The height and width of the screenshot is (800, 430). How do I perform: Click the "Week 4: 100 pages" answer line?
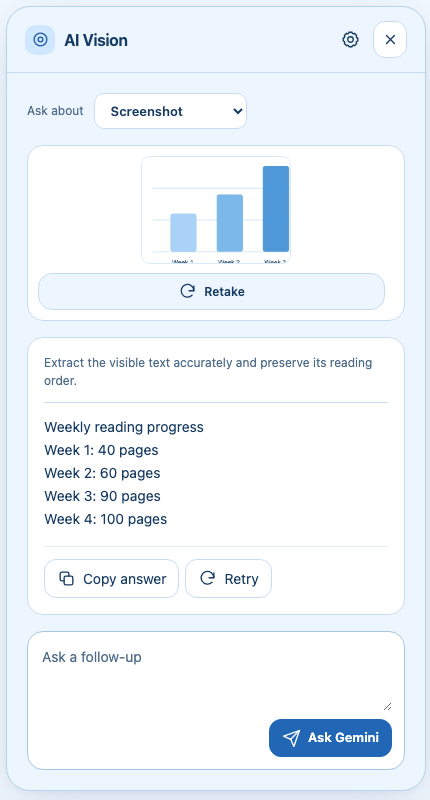coord(106,519)
